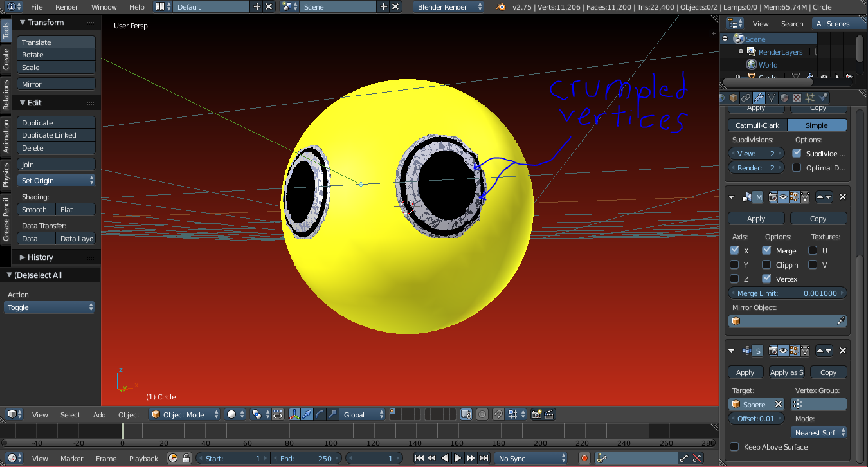
Task: Toggle Mirror modifier Merge checkbox
Action: [766, 250]
